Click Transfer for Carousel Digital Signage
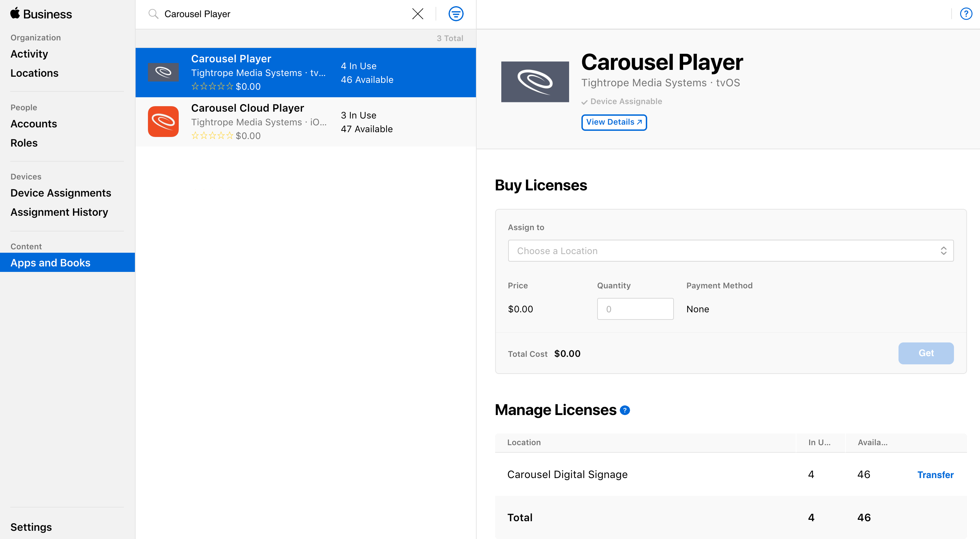The width and height of the screenshot is (980, 539). tap(935, 475)
